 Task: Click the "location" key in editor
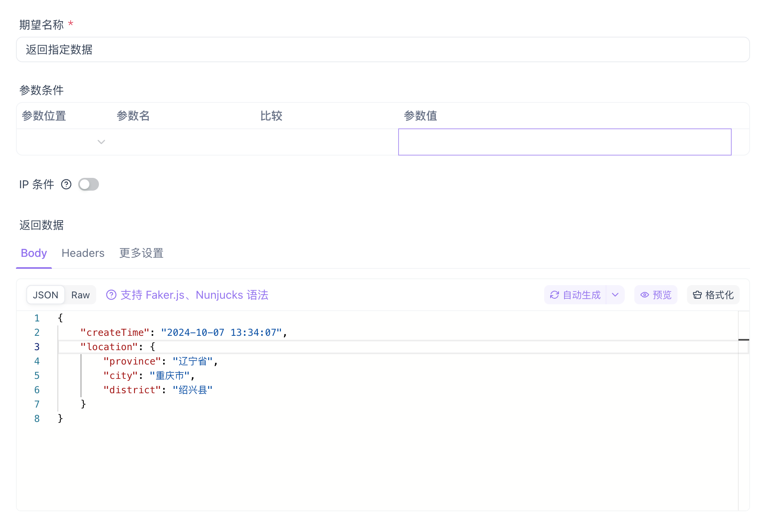tap(109, 347)
